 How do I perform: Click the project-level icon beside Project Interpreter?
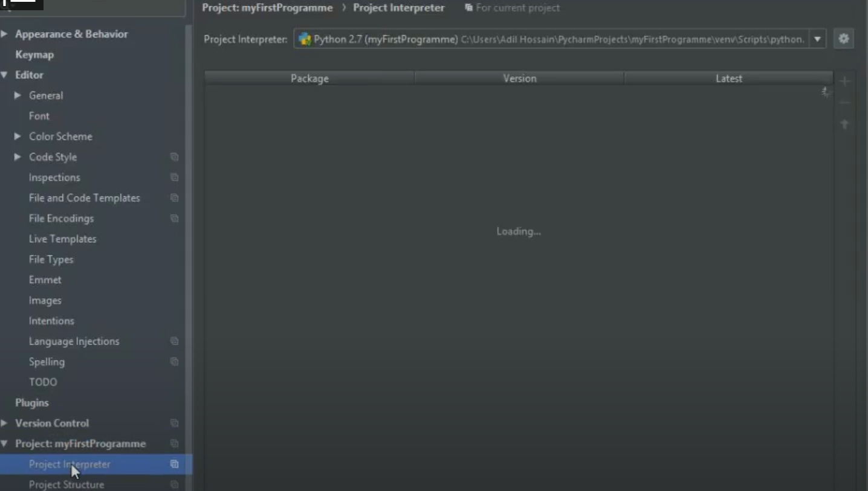pyautogui.click(x=174, y=464)
